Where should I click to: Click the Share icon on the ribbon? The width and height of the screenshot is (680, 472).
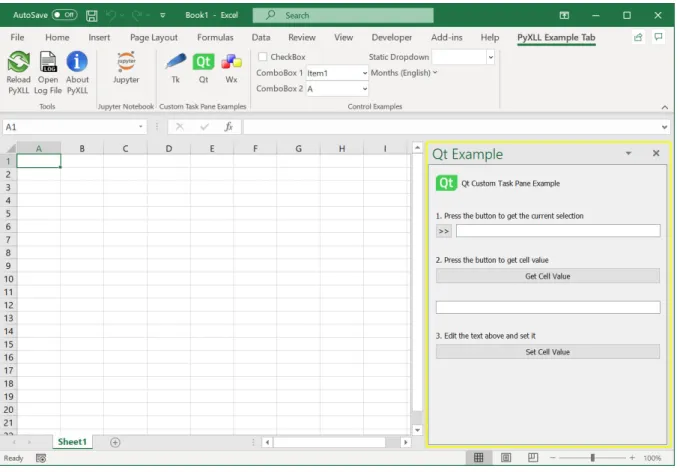tap(638, 37)
